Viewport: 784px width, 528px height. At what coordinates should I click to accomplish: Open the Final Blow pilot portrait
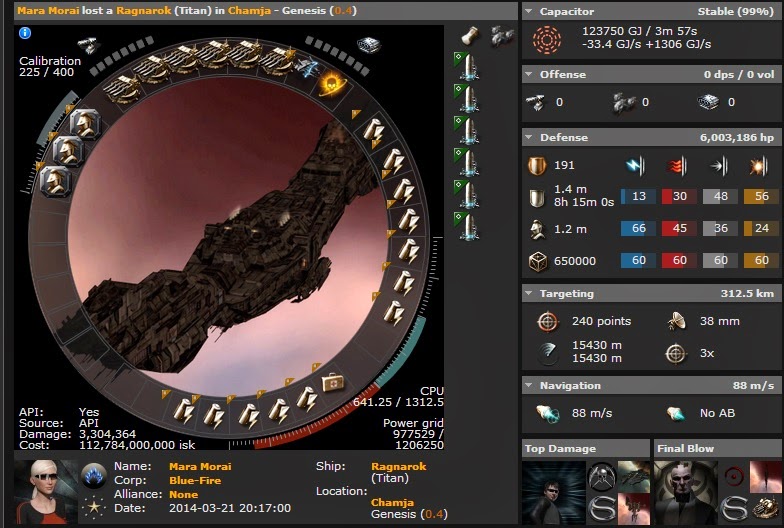(x=686, y=492)
